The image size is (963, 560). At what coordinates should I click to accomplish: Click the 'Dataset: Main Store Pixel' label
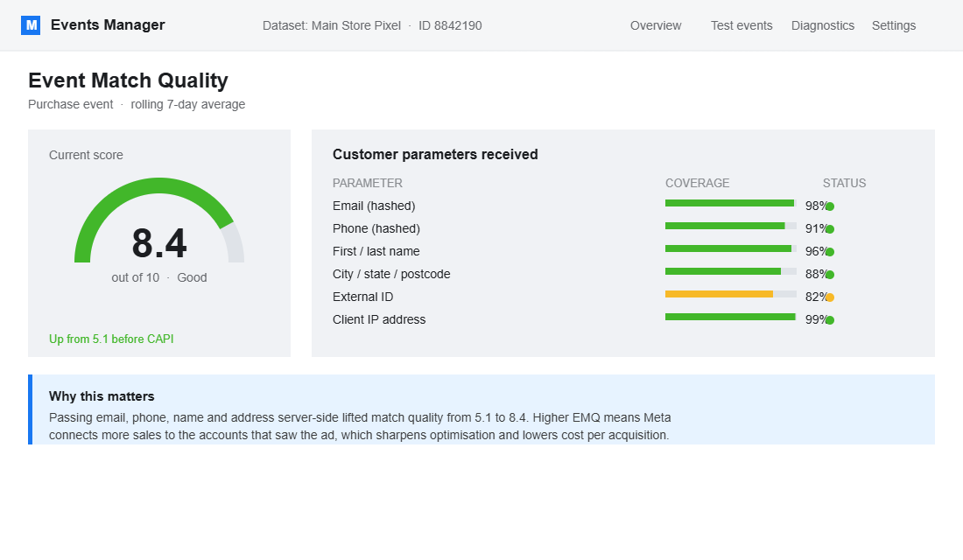[x=332, y=25]
